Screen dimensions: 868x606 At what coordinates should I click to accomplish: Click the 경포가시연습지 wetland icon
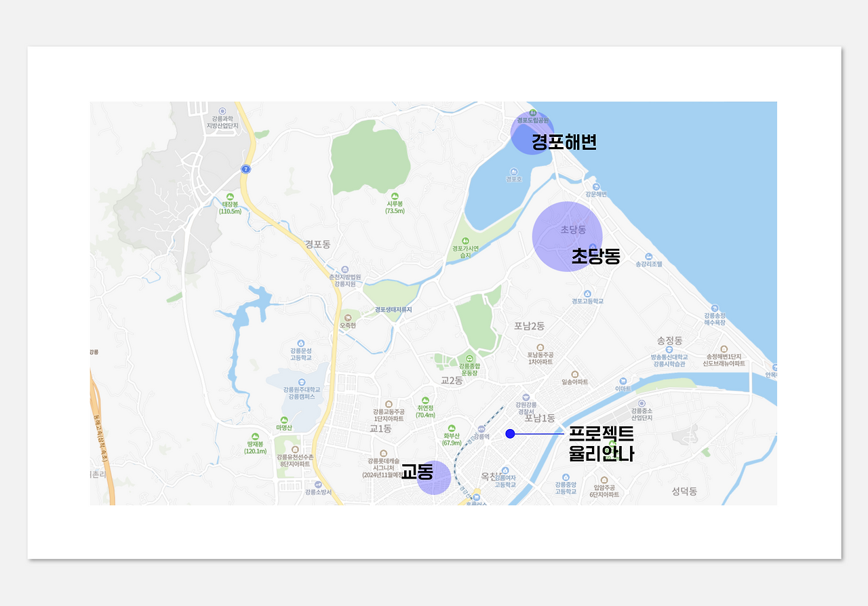465,241
